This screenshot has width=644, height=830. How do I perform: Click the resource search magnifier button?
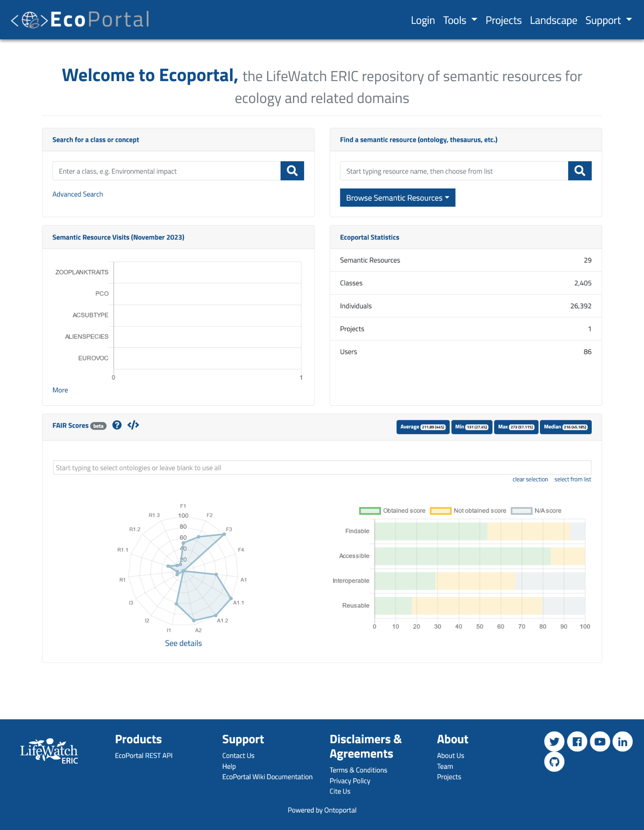(580, 171)
